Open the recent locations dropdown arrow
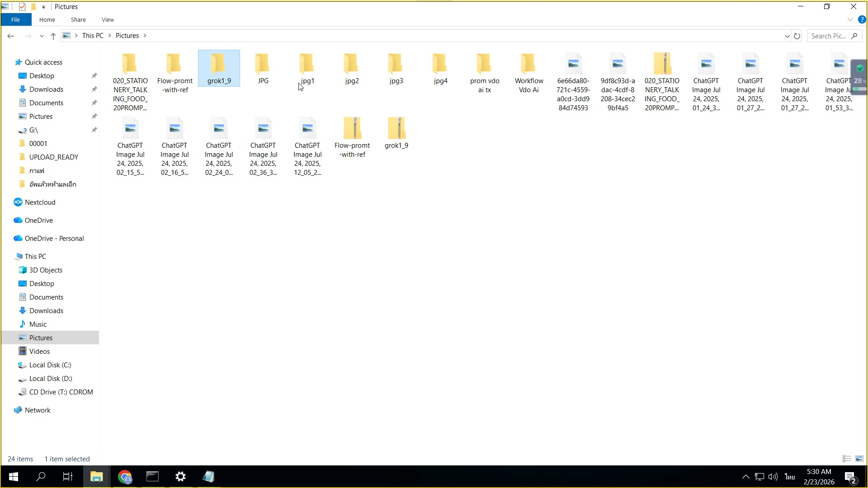Viewport: 868px width, 488px height. [x=42, y=36]
